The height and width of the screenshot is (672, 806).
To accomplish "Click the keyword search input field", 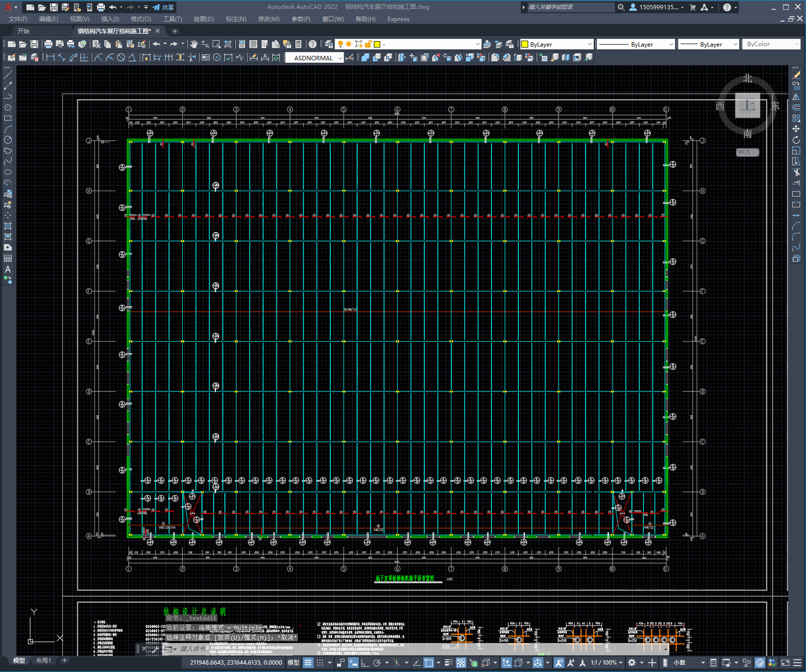I will coord(570,7).
